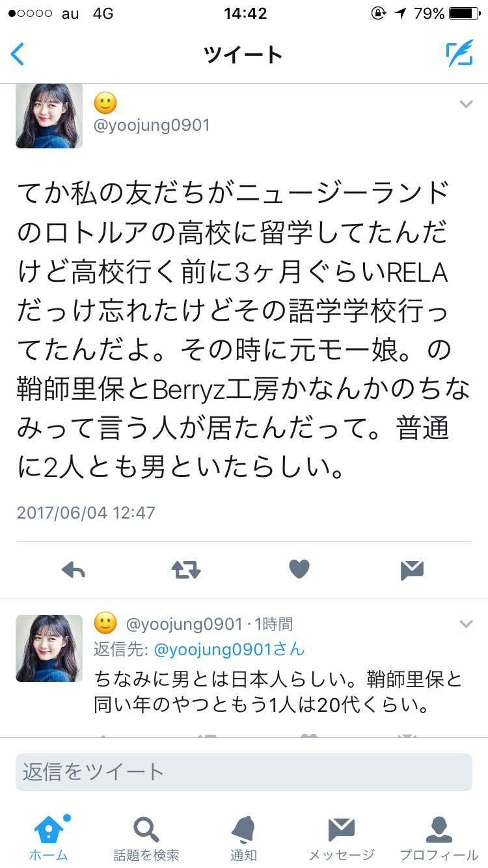Like the main tweet with heart
Viewport: 488px width, 868px height.
click(299, 570)
